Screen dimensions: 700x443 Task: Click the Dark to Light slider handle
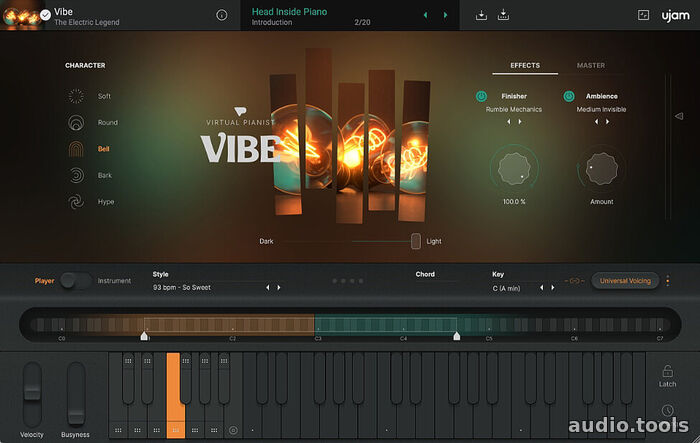(x=416, y=241)
